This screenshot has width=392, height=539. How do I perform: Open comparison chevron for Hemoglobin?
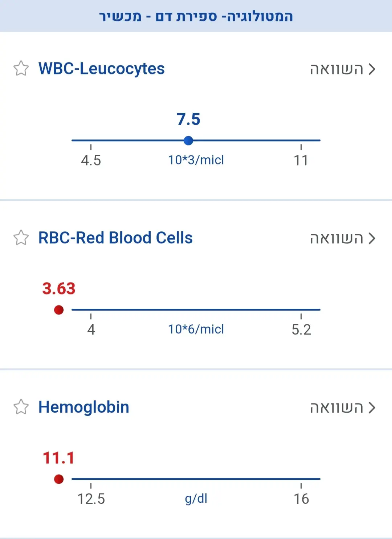372,408
